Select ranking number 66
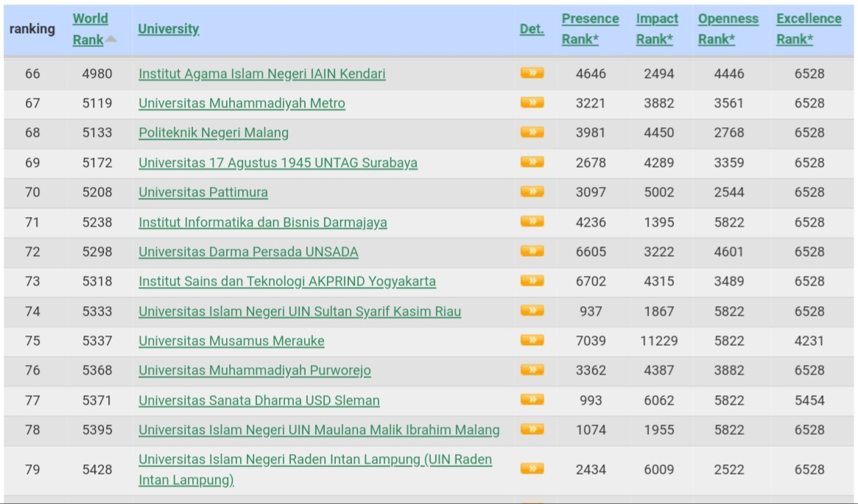Image resolution: width=858 pixels, height=504 pixels. pyautogui.click(x=32, y=74)
